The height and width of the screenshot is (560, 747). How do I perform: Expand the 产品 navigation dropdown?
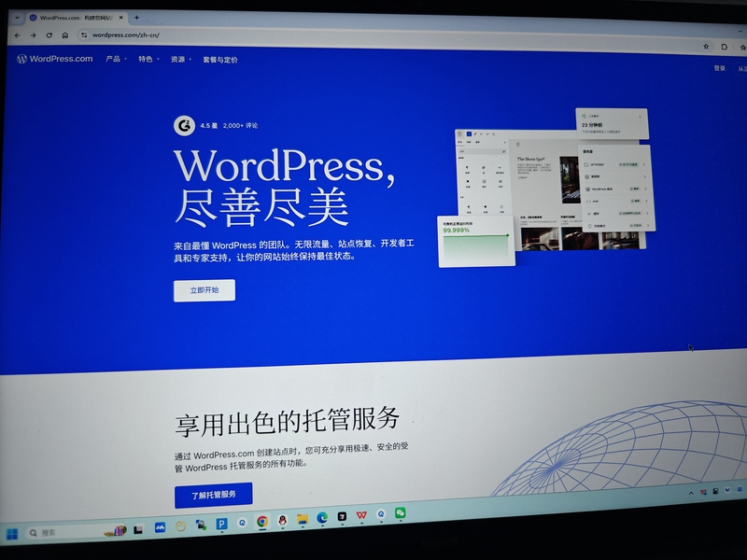pos(116,59)
